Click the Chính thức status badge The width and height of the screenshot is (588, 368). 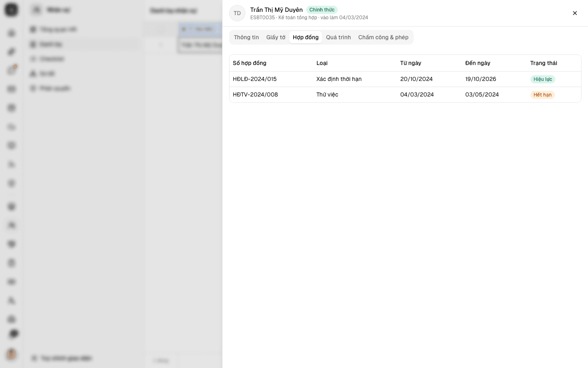tap(322, 10)
